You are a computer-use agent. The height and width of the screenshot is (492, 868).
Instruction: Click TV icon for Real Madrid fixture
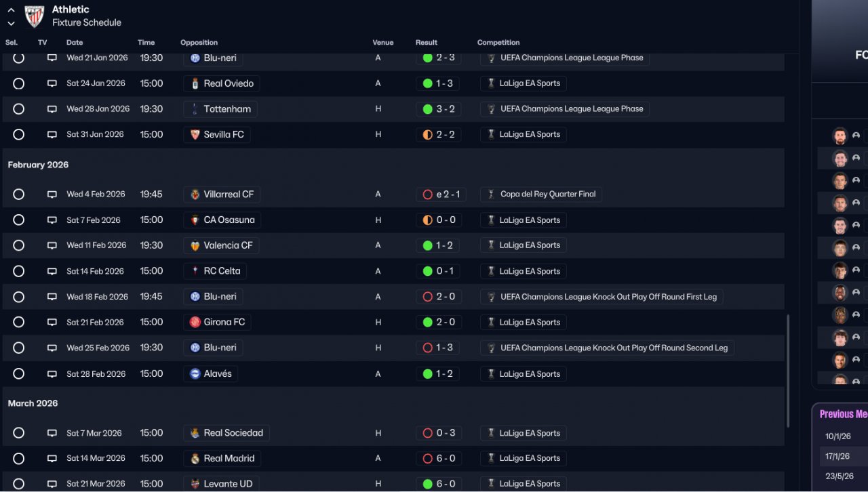[x=52, y=459]
